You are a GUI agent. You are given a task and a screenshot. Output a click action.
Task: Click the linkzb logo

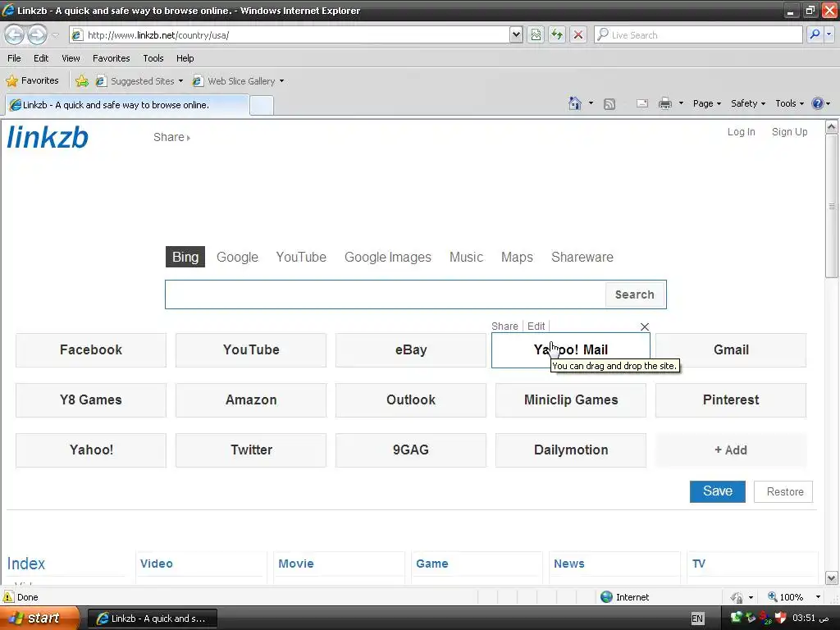(x=48, y=137)
